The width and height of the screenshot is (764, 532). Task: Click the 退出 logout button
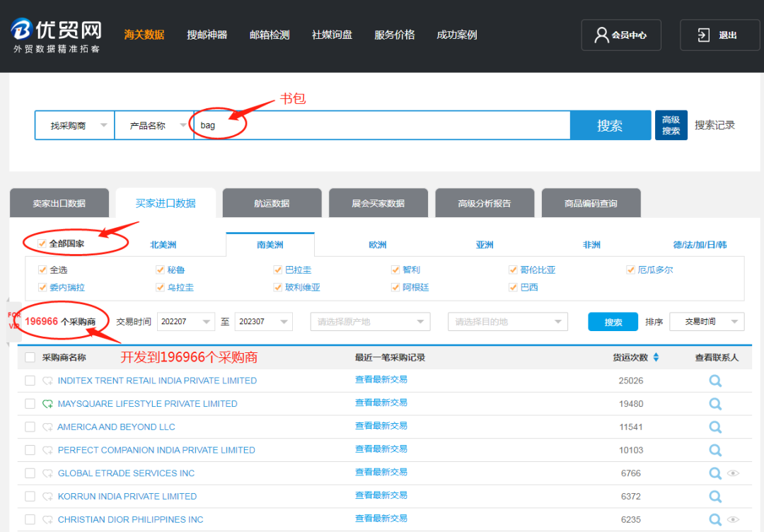tap(719, 35)
